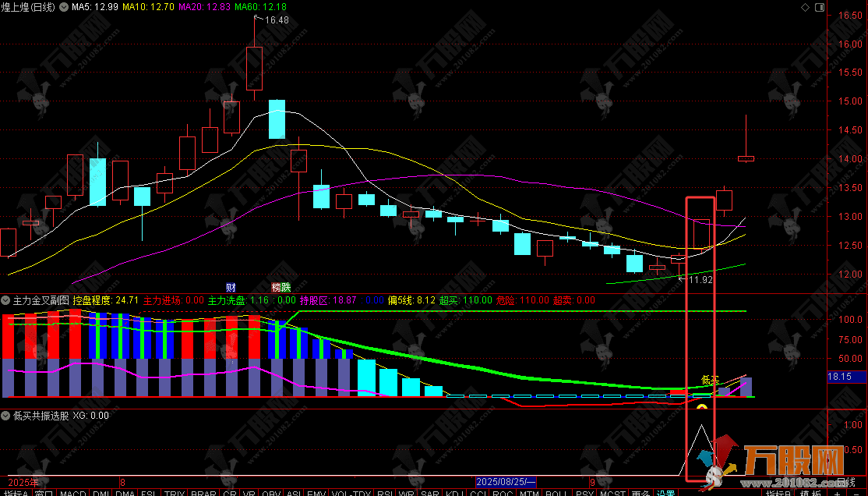
Task: Click the 日线 period label bottom right
Action: click(845, 483)
